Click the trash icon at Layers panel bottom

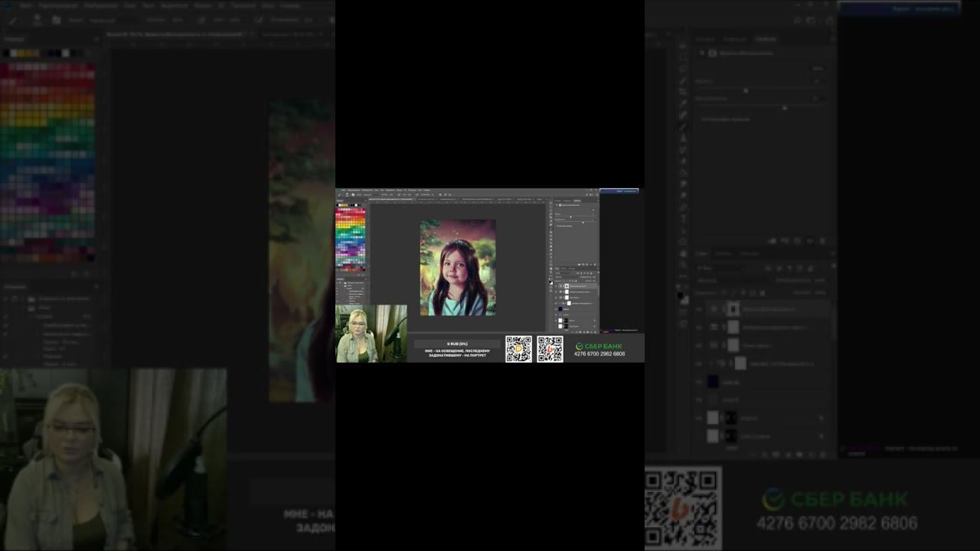[x=595, y=332]
